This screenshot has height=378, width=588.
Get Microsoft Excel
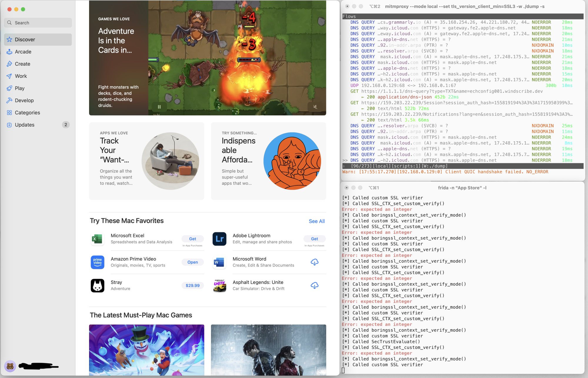pos(193,239)
